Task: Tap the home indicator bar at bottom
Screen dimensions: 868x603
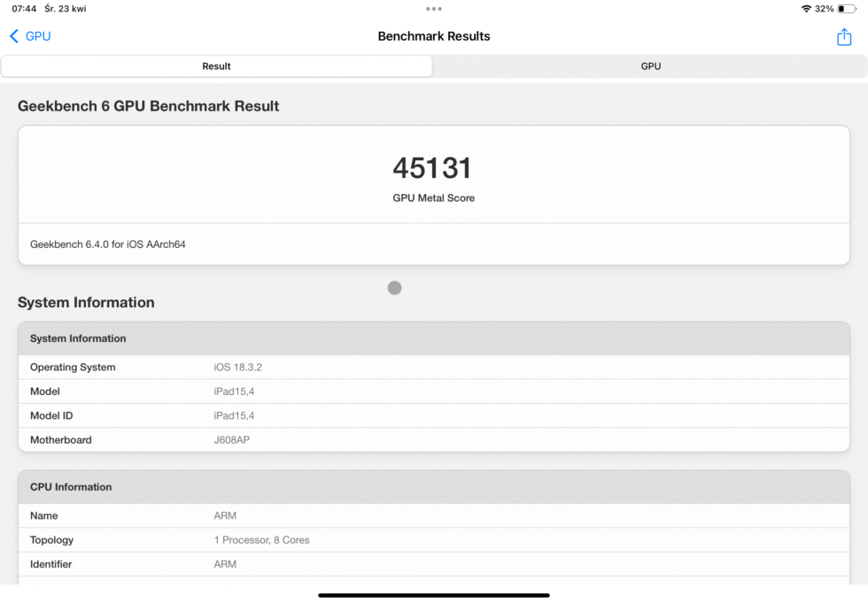Action: 434,594
